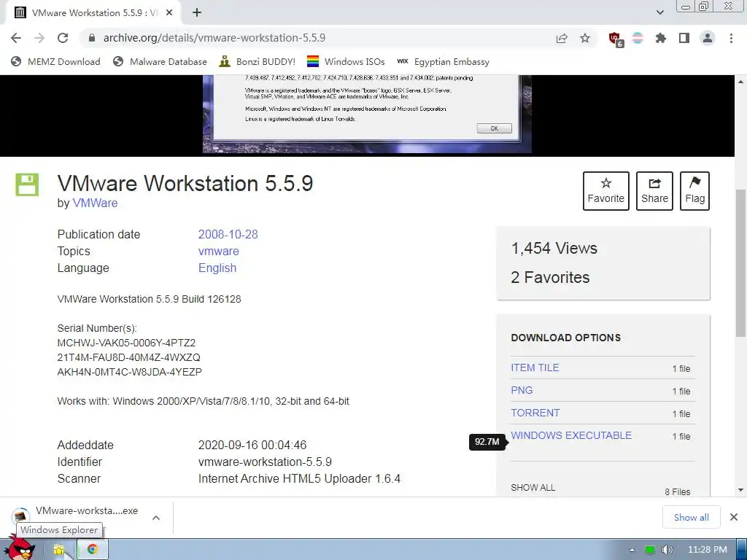747x560 pixels.
Task: Click the 2 Favorites statistic
Action: (550, 277)
